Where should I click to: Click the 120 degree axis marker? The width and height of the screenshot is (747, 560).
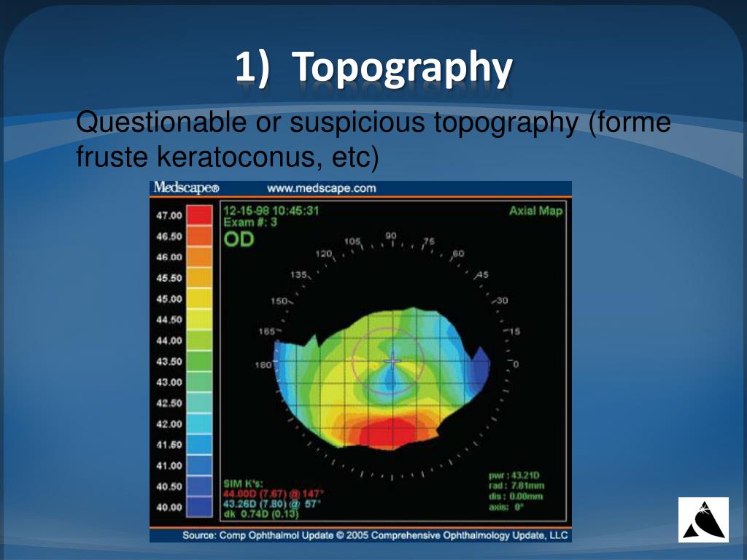(x=324, y=254)
